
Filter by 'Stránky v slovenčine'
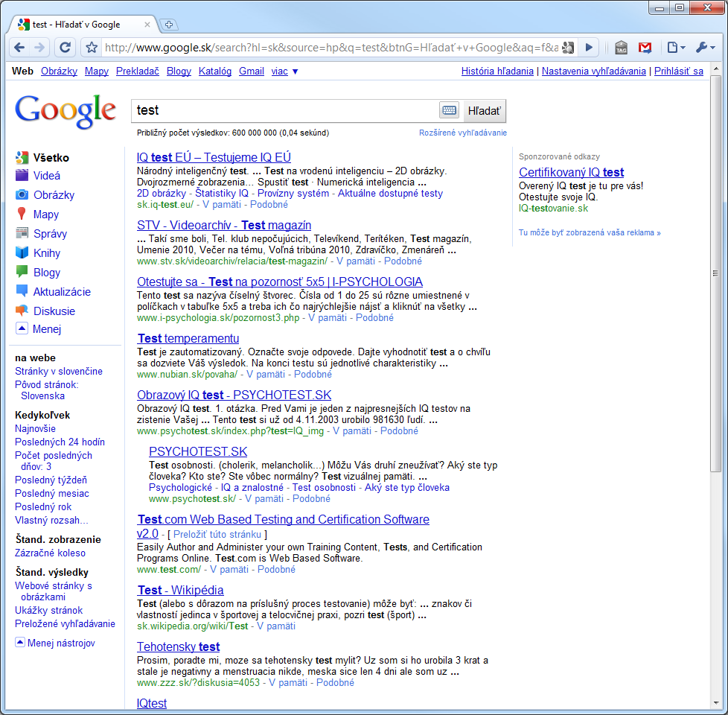tap(59, 371)
